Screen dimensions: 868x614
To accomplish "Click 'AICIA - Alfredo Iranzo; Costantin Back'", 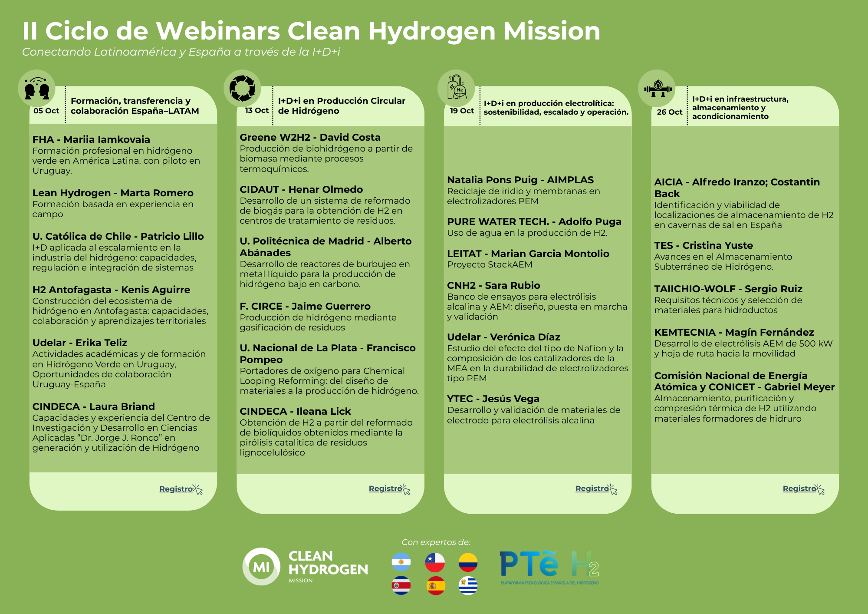I will [x=737, y=188].
